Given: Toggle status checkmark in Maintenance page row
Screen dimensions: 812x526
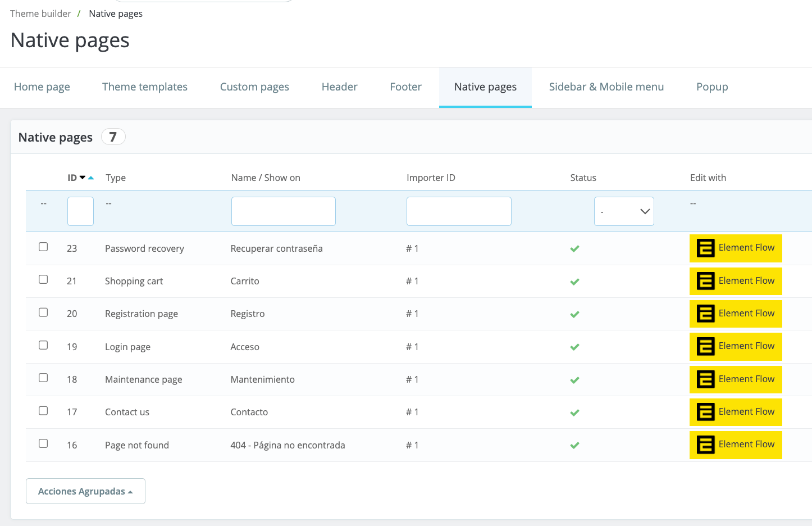Looking at the screenshot, I should coord(574,380).
